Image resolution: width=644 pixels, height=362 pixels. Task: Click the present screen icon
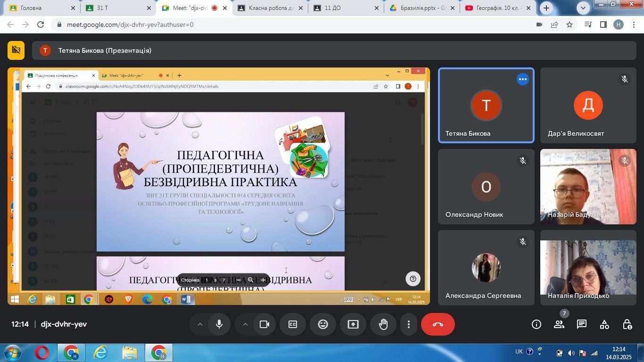[x=353, y=324]
